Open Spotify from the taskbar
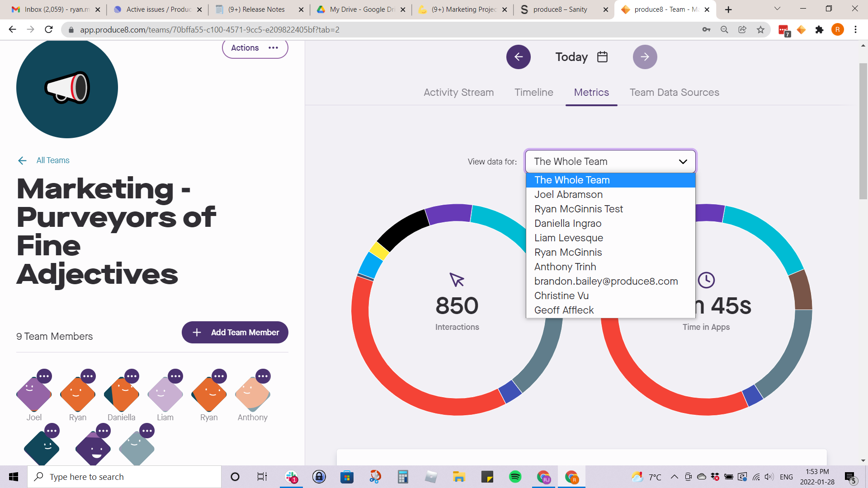 (515, 477)
